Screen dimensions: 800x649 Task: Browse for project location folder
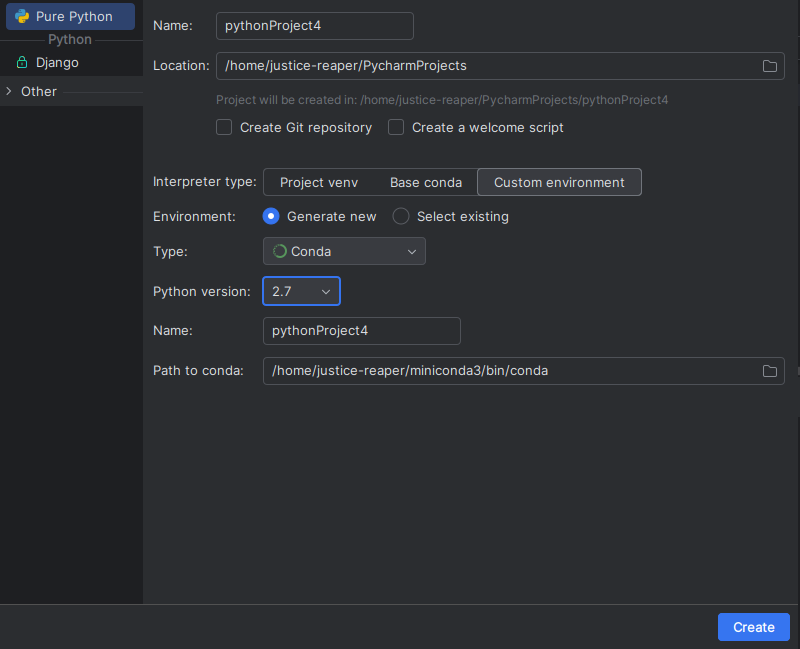pos(770,66)
